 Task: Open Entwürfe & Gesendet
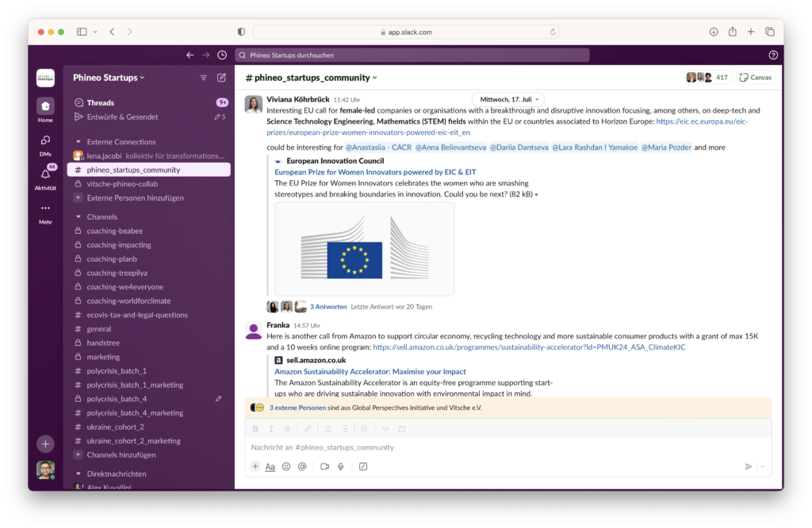tap(149, 117)
